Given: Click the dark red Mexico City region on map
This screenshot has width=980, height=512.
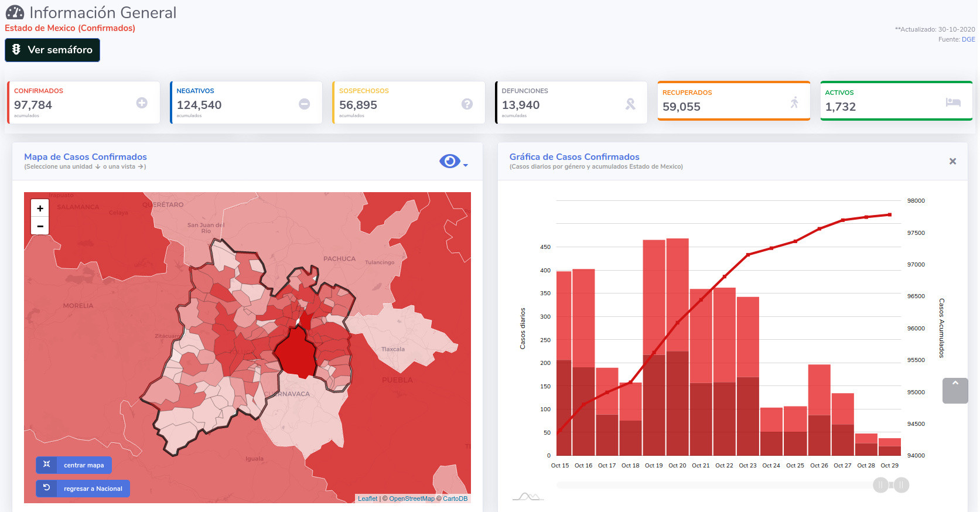Looking at the screenshot, I should pos(295,354).
